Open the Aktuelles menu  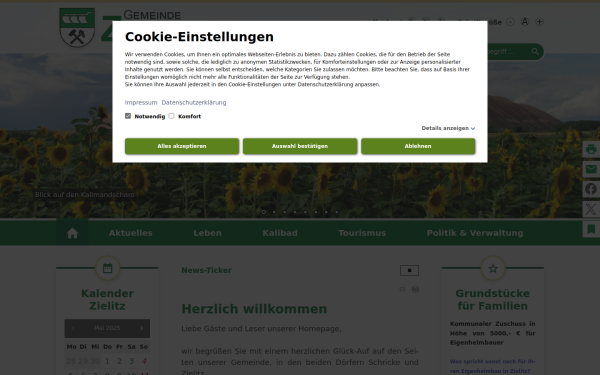[x=130, y=233]
